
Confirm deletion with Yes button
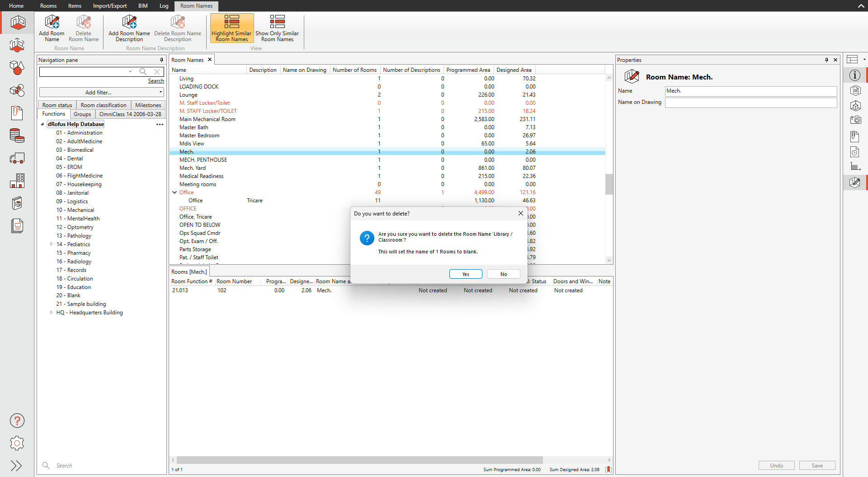(466, 274)
